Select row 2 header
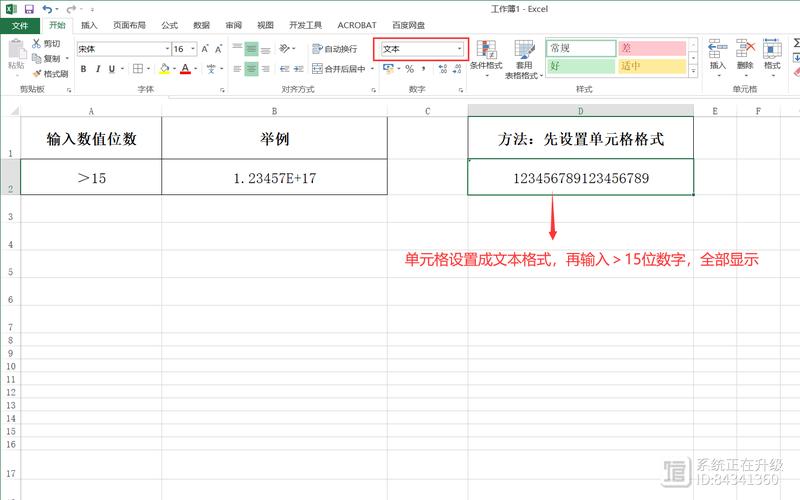 [10, 177]
